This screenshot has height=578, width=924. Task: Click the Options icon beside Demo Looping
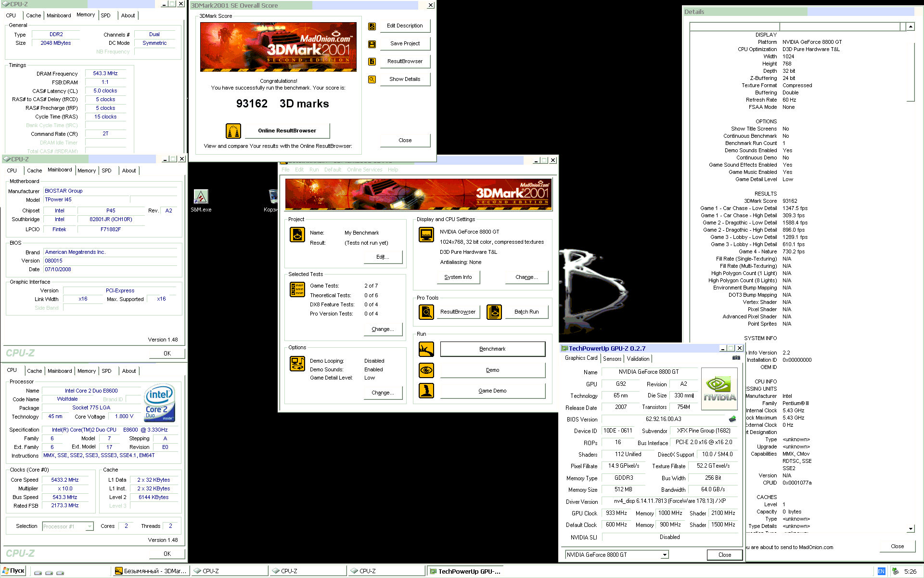tap(297, 364)
